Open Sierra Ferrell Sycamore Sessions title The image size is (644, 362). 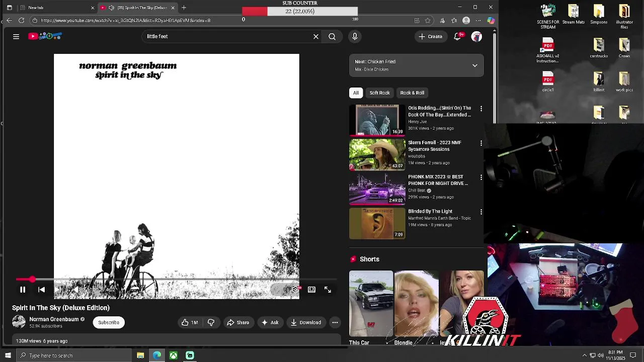(435, 146)
